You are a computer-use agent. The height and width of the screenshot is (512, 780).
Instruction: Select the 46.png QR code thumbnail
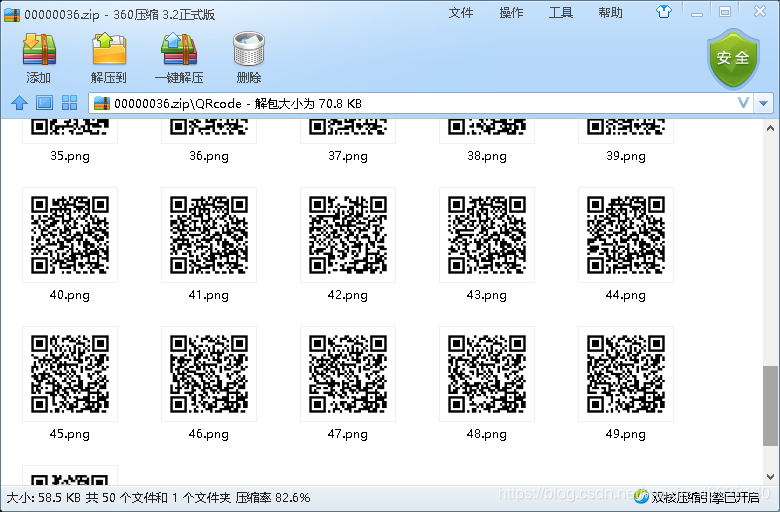(x=209, y=374)
